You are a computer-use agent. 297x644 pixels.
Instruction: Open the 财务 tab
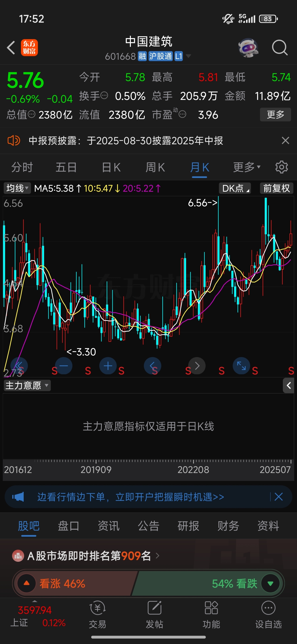tap(228, 526)
